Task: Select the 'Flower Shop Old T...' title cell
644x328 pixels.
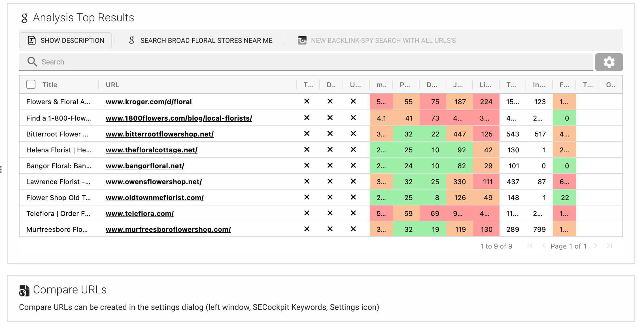Action: pyautogui.click(x=58, y=197)
